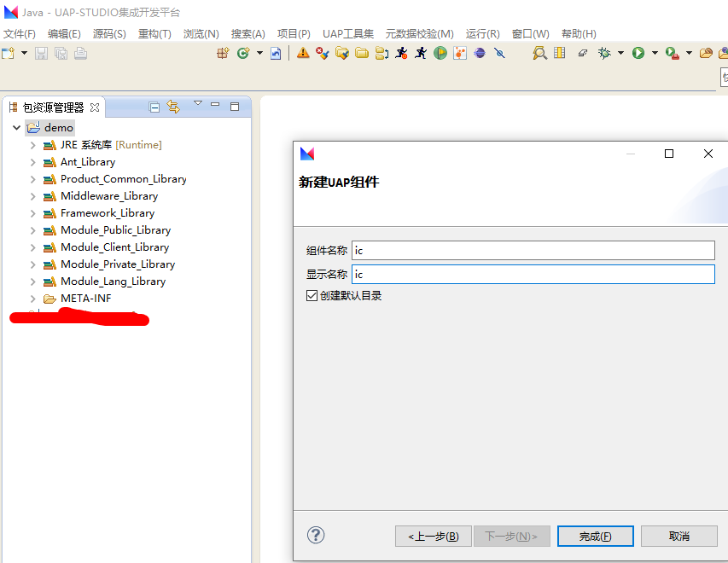Click the yellow column table icon
Screen dimensions: 728x563
click(560, 53)
